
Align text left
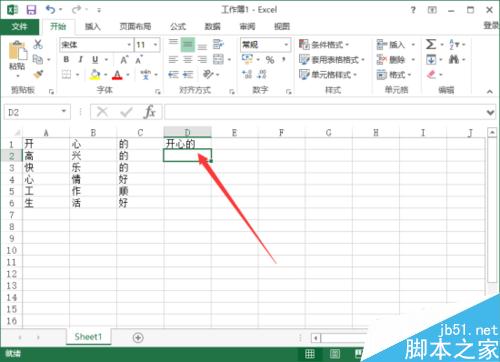pos(173,59)
